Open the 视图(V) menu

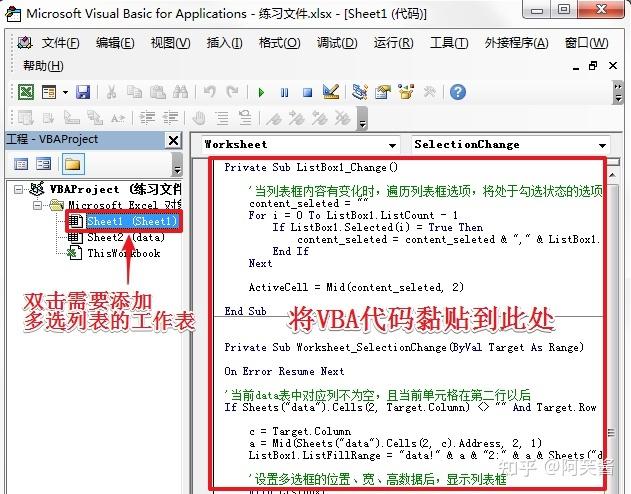tap(170, 43)
